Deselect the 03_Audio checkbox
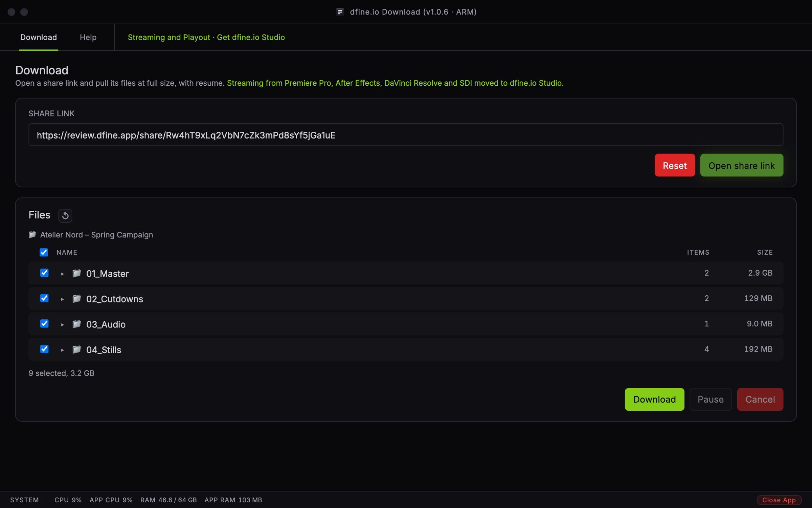The height and width of the screenshot is (508, 812). pos(44,323)
